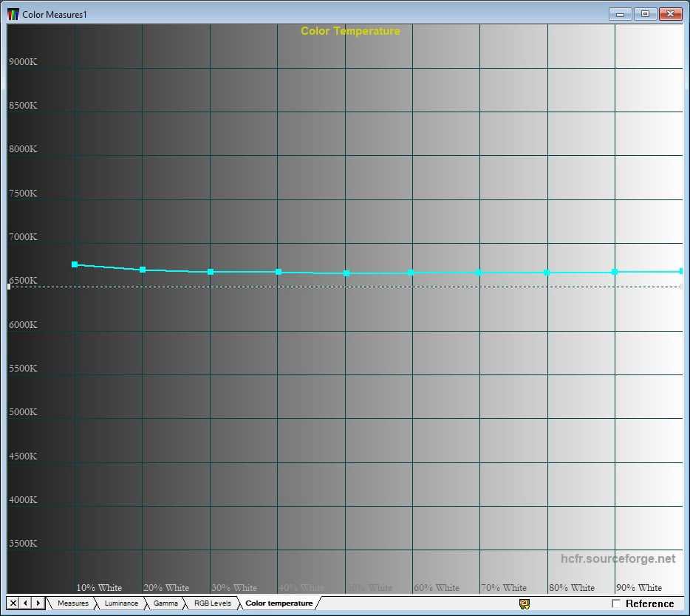
Task: Close the tab bar with X button
Action: click(x=13, y=603)
